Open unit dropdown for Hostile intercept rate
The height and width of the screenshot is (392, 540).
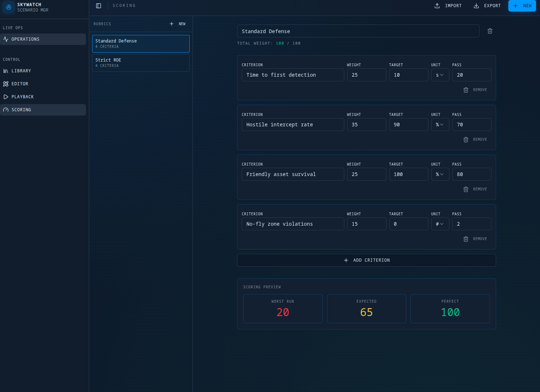click(x=440, y=125)
